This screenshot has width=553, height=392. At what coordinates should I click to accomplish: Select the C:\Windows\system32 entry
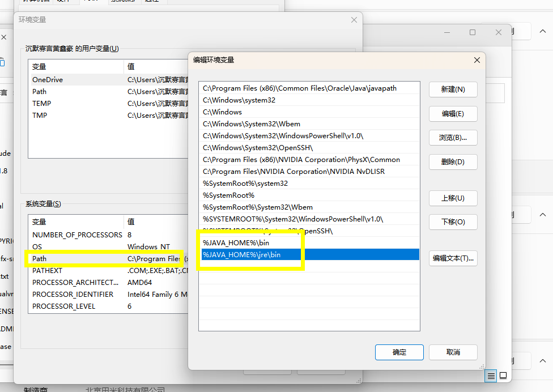pyautogui.click(x=309, y=100)
